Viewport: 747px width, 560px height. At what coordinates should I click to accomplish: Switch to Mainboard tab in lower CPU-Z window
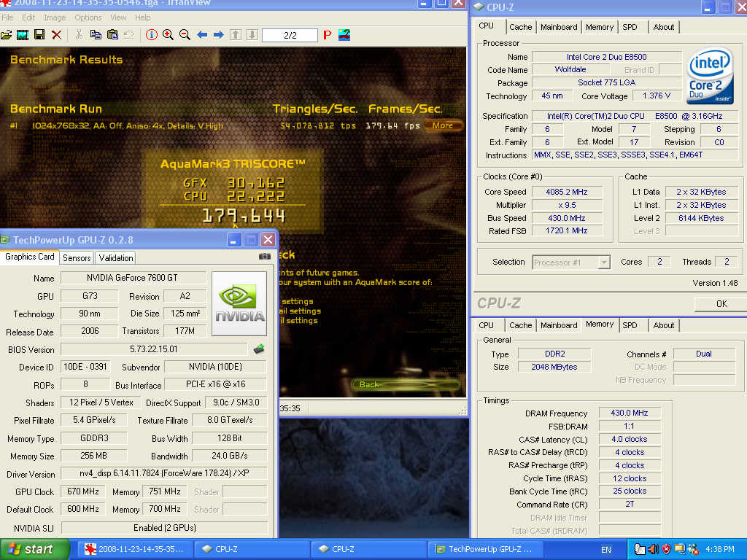click(x=559, y=325)
